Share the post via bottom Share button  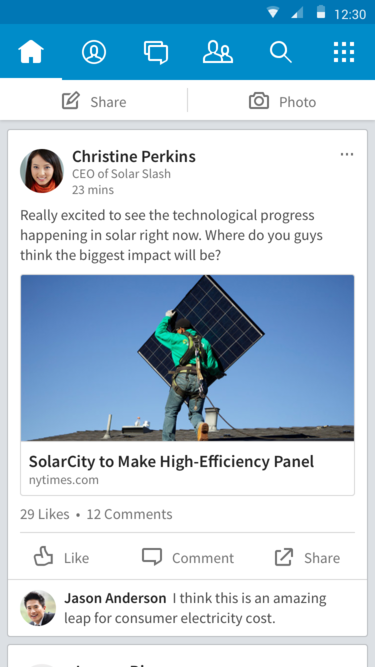coord(307,557)
